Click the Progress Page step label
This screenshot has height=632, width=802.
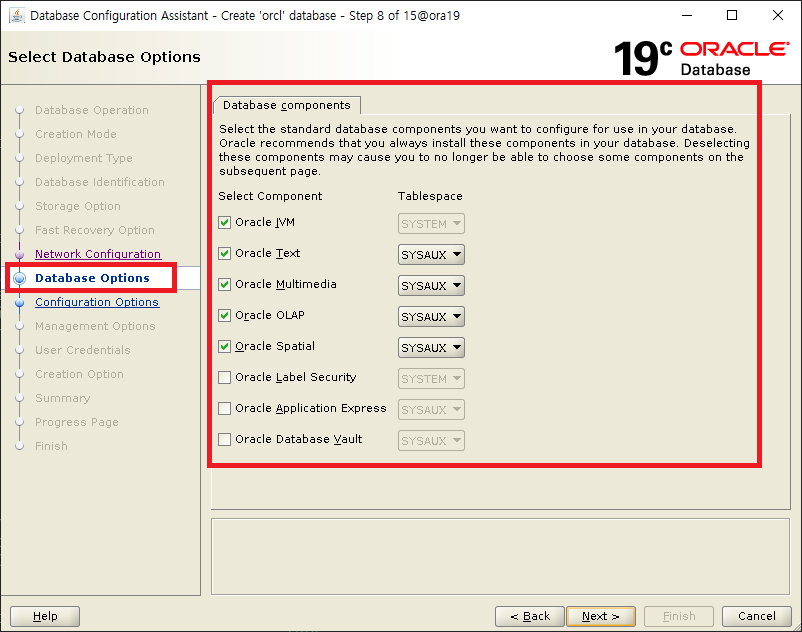point(77,422)
